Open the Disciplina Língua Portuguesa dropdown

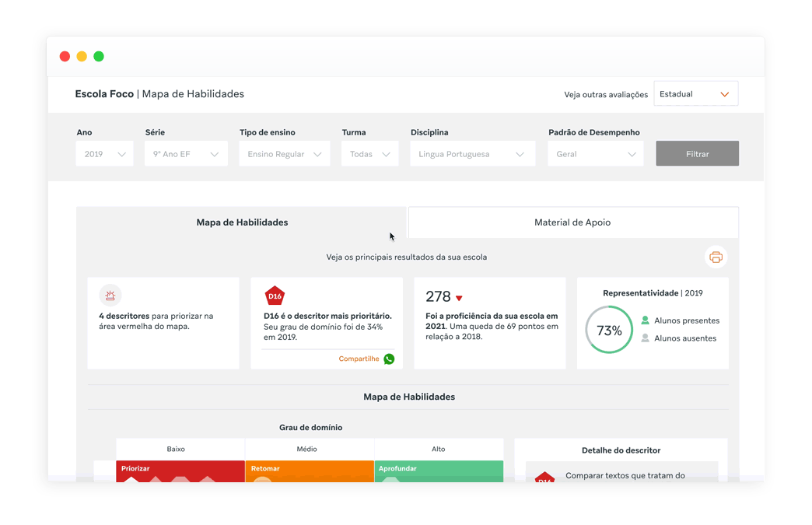point(472,154)
